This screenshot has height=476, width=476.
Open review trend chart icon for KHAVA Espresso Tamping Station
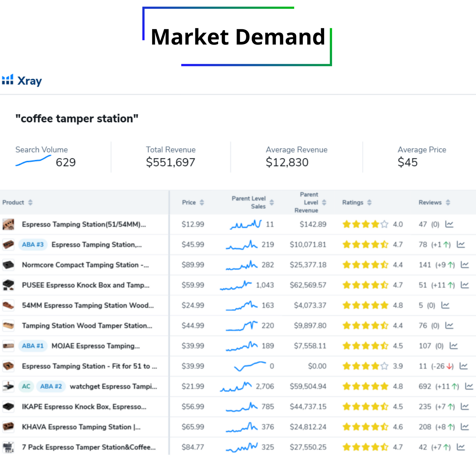point(464,427)
